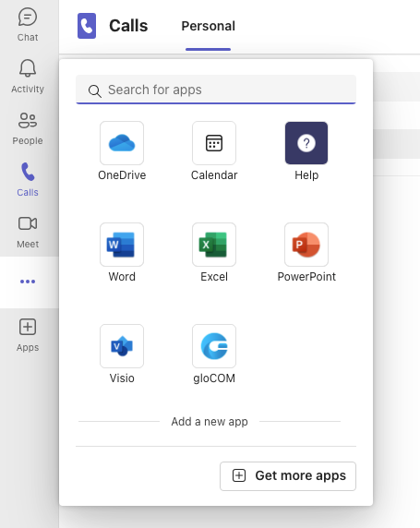Image resolution: width=420 pixels, height=528 pixels.
Task: Switch to the Personal tab
Action: 208,26
